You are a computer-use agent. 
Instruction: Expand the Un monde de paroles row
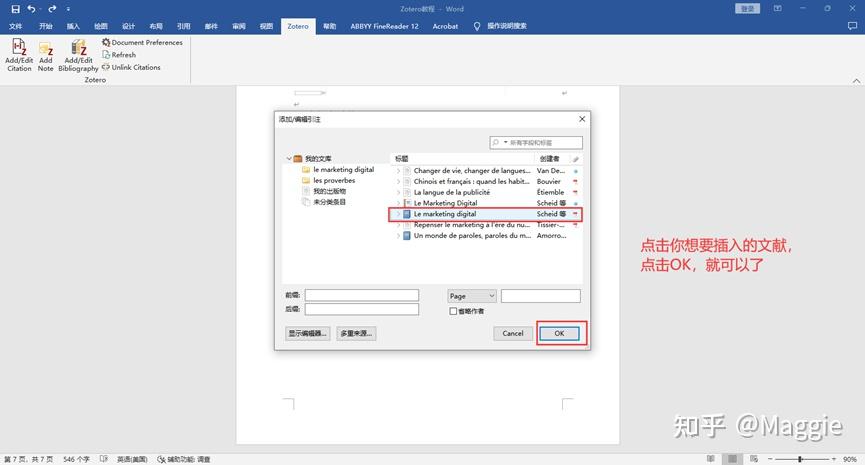(x=398, y=236)
